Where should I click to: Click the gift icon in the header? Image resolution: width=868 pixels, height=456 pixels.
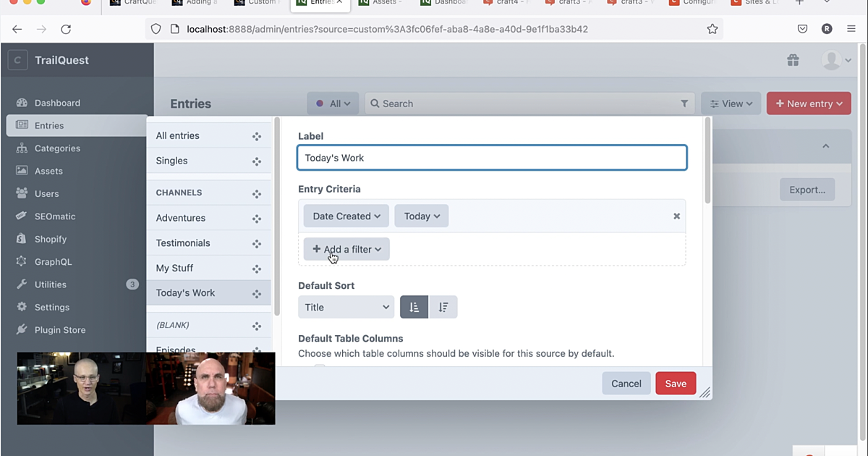(x=793, y=60)
